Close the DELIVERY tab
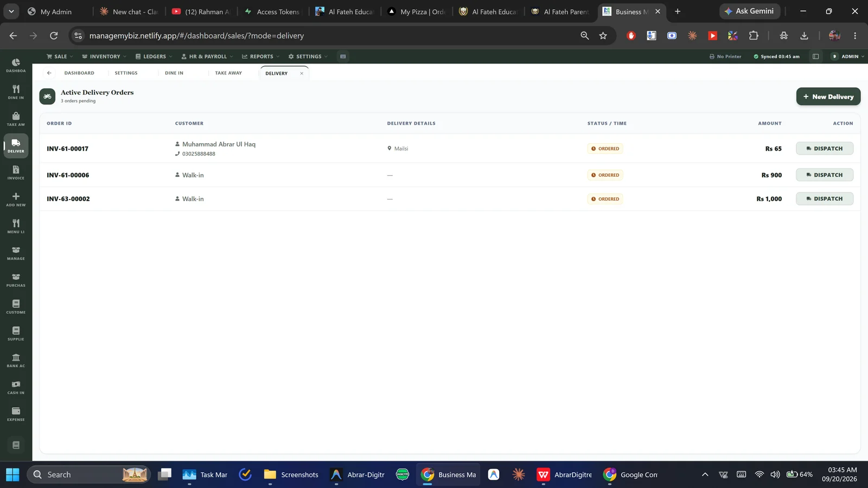This screenshot has width=868, height=488. [x=302, y=73]
